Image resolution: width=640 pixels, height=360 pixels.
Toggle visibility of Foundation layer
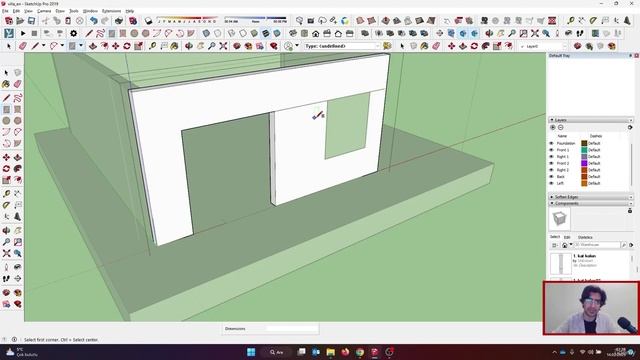551,143
